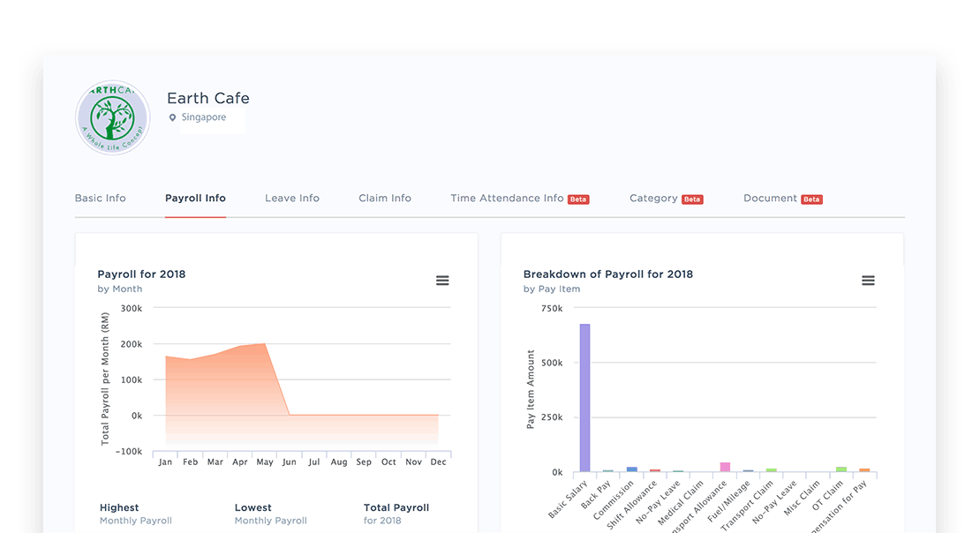The height and width of the screenshot is (533, 980).
Task: Click the Dec label on the month axis
Action: click(438, 462)
